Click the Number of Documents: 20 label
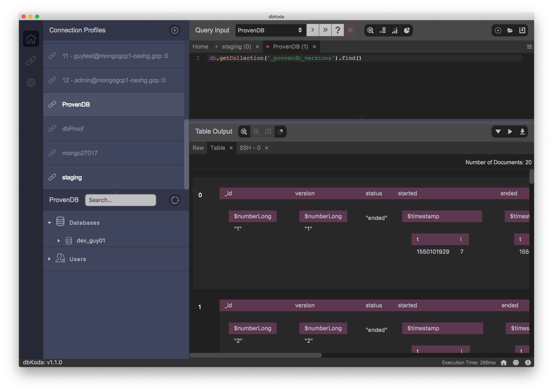The width and height of the screenshot is (553, 392). tap(498, 162)
